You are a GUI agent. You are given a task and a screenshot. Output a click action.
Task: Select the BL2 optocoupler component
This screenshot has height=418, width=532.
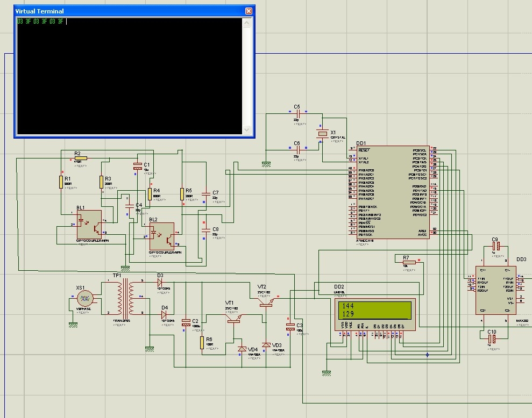tap(162, 236)
